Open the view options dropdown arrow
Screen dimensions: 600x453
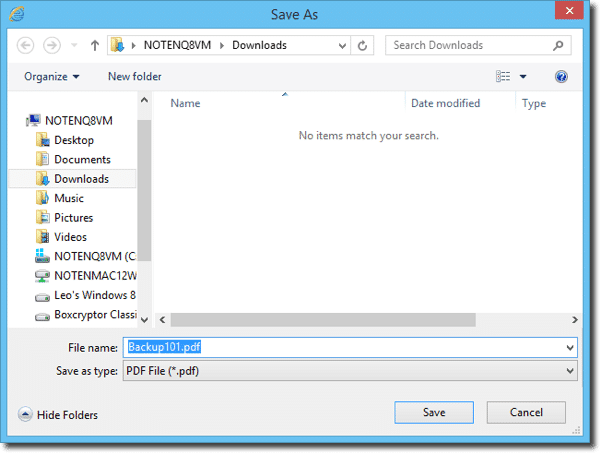[x=523, y=77]
